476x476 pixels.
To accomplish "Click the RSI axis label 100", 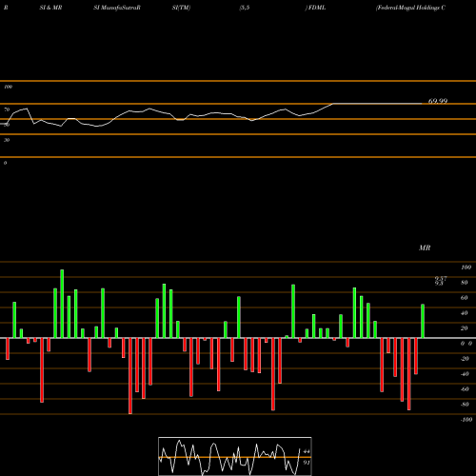I will click(x=8, y=87).
